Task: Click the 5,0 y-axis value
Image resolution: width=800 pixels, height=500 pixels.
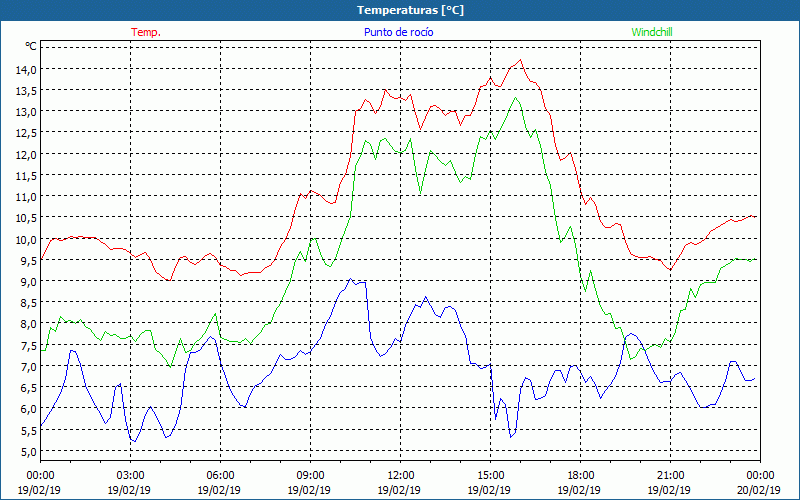Action: pyautogui.click(x=28, y=452)
